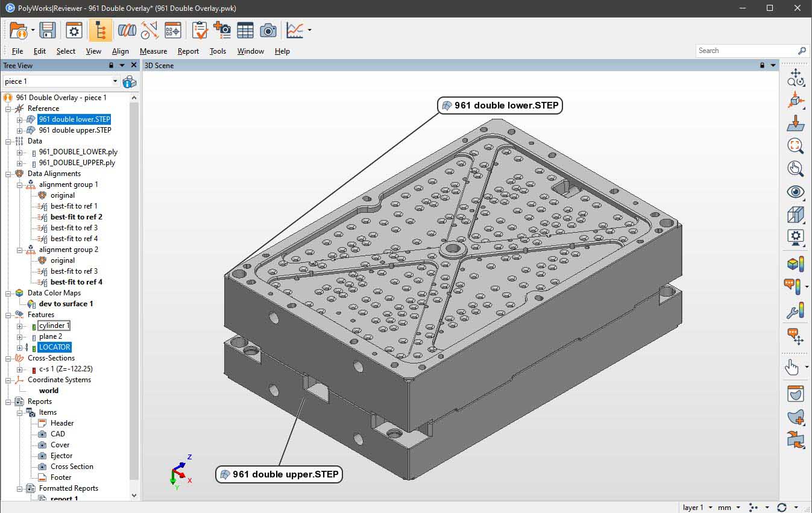The image size is (812, 513).
Task: Select the best-fit to ref 2 alignment
Action: pyautogui.click(x=77, y=217)
